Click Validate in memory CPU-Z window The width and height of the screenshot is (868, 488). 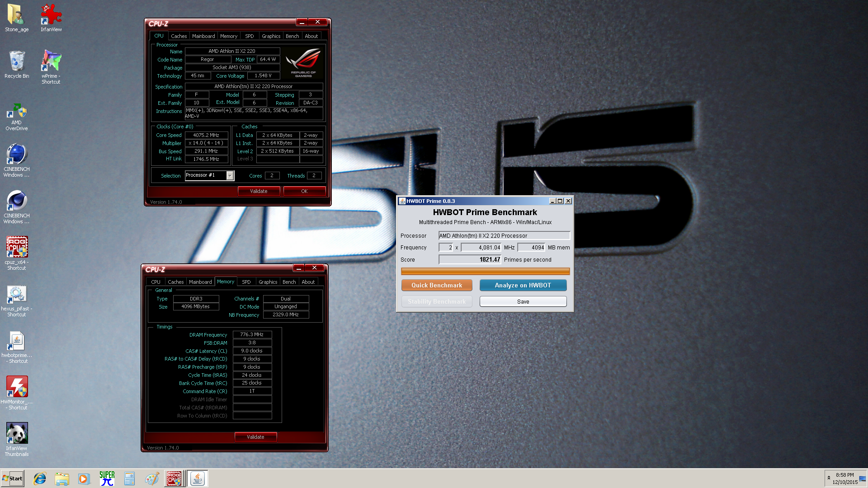[255, 437]
